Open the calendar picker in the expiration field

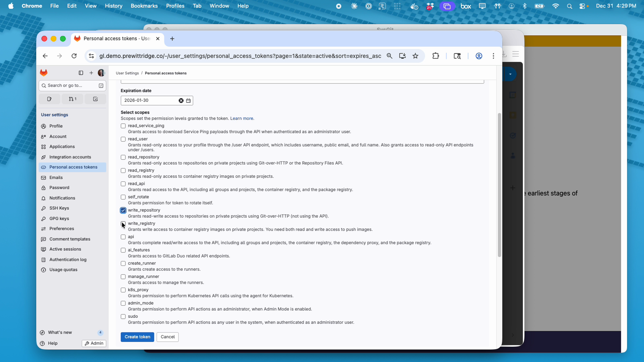pyautogui.click(x=189, y=100)
